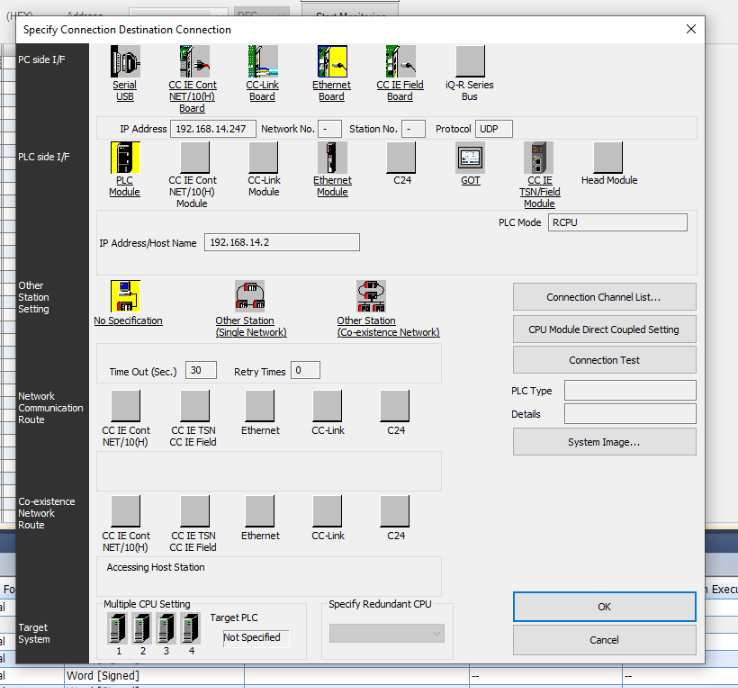Select the CC IE Field Board icon
This screenshot has height=688, width=738.
401,62
